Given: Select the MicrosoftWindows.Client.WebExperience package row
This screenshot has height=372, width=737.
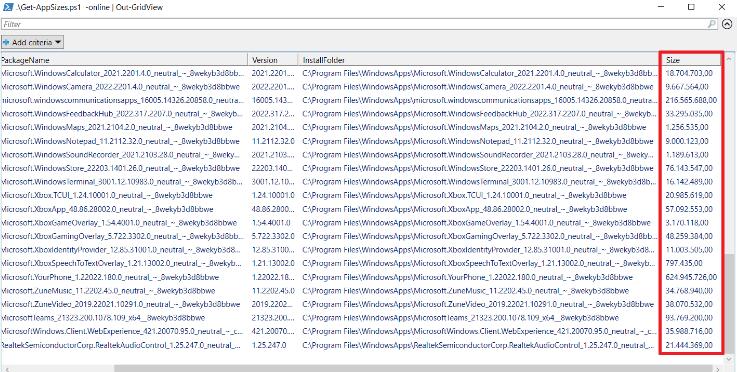Looking at the screenshot, I should point(362,332).
